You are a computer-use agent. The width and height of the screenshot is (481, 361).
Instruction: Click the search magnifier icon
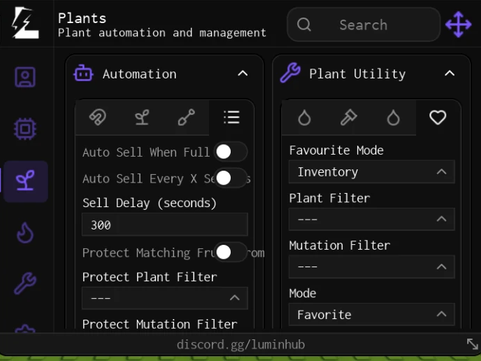(x=304, y=24)
